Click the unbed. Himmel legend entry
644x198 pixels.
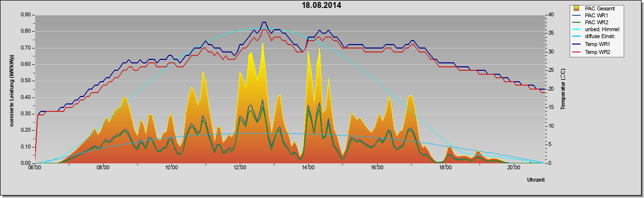[x=594, y=30]
